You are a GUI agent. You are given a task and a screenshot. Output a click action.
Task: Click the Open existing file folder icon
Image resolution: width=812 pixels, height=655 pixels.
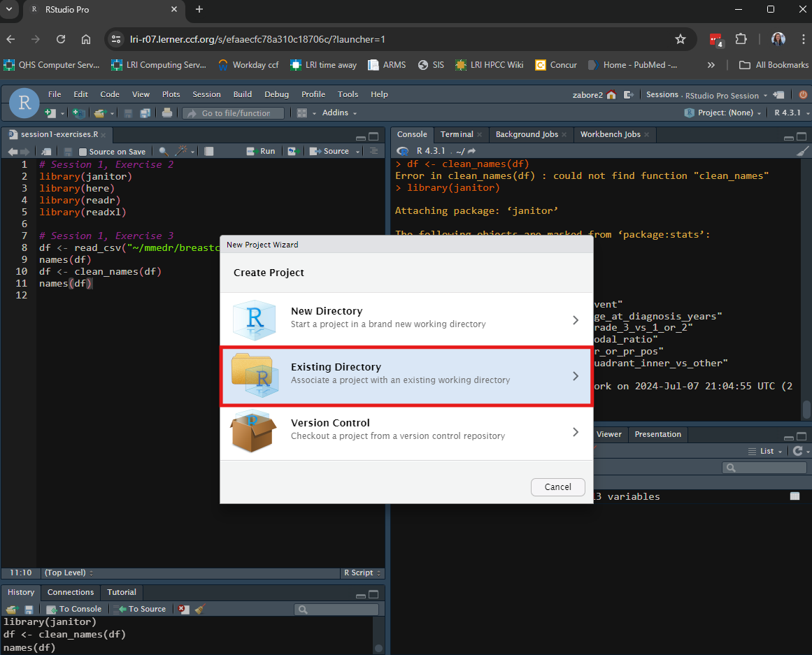(x=100, y=113)
